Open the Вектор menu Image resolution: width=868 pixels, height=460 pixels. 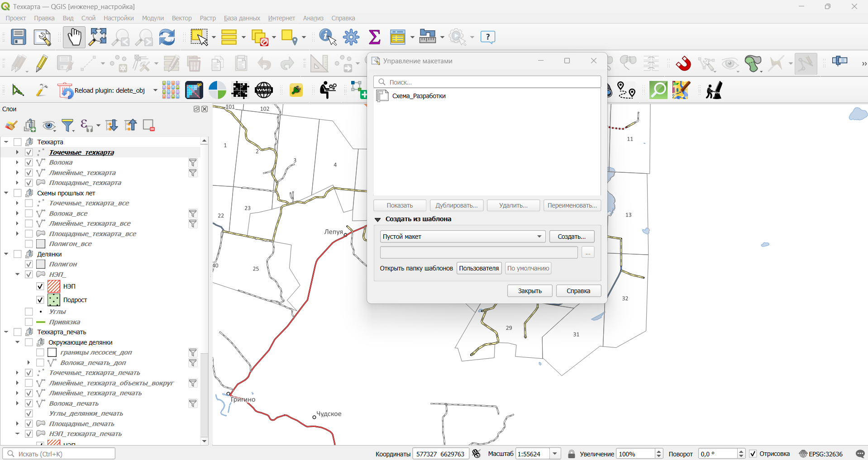tap(181, 18)
